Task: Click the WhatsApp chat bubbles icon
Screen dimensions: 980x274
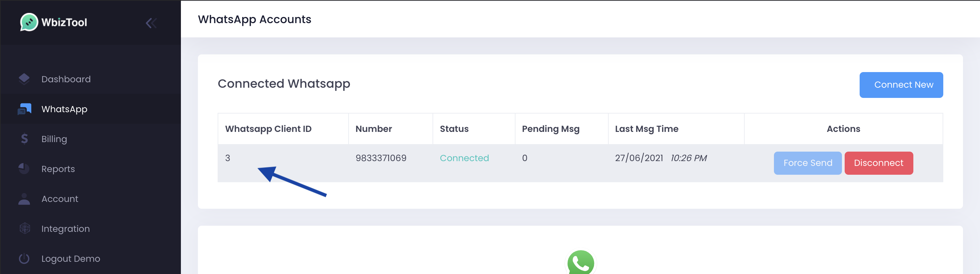Action: 24,109
